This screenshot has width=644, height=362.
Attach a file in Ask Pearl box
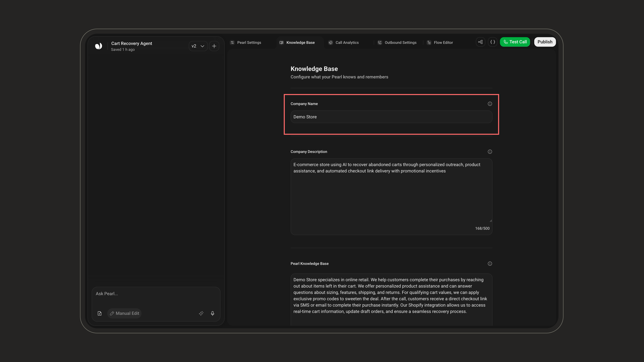coord(99,313)
